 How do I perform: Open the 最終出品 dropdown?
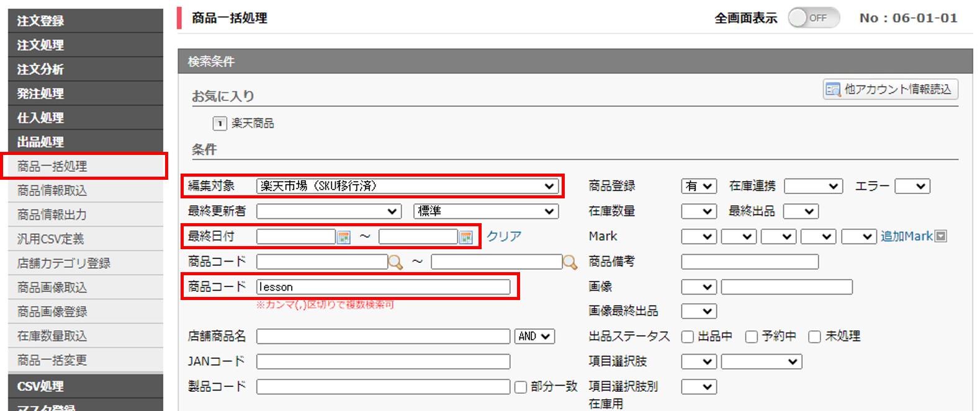tap(801, 211)
